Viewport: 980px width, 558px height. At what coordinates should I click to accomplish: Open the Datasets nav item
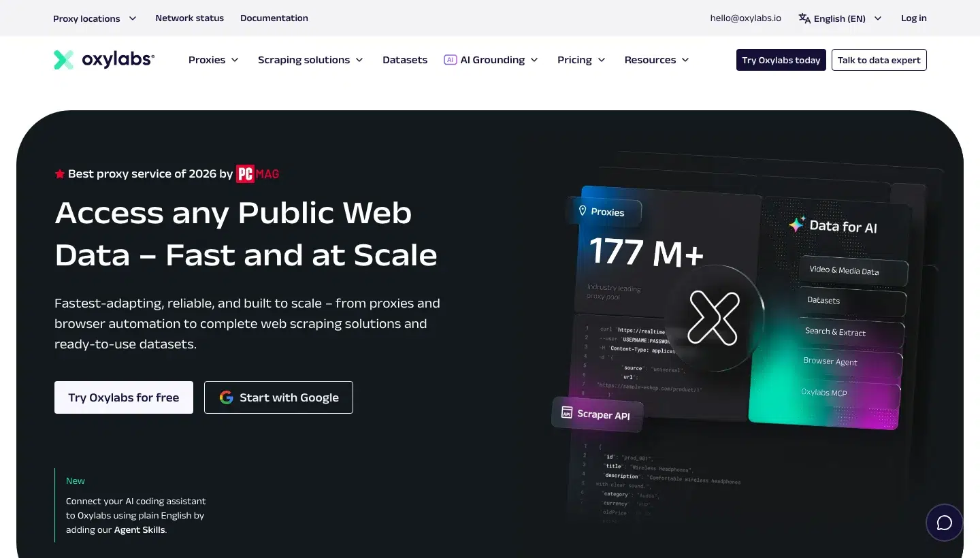(405, 60)
